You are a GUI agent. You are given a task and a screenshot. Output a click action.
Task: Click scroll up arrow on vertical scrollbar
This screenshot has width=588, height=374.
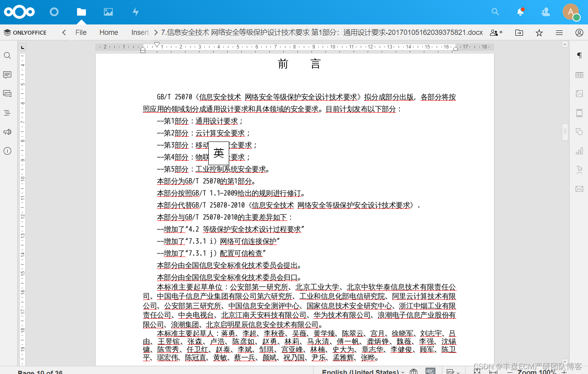tap(565, 44)
